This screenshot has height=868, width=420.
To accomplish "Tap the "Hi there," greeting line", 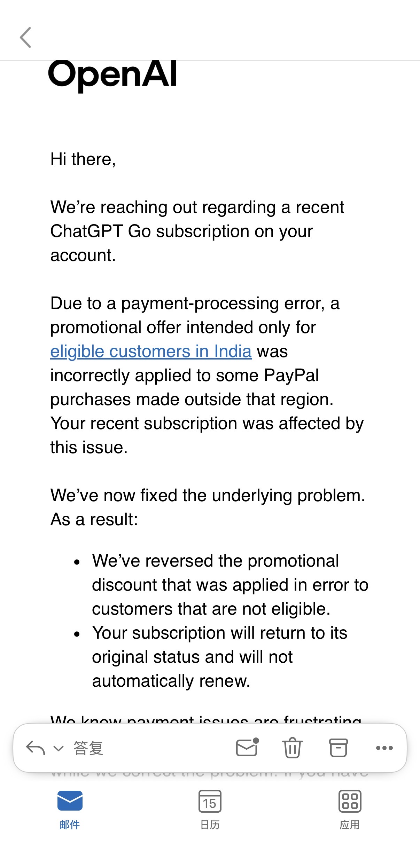I will (x=83, y=159).
